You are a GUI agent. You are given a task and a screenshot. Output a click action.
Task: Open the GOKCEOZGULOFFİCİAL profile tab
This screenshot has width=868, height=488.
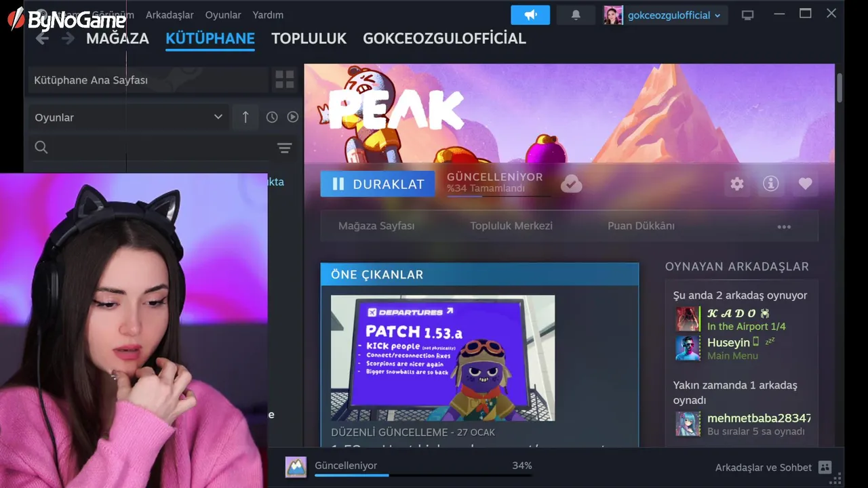tap(444, 39)
